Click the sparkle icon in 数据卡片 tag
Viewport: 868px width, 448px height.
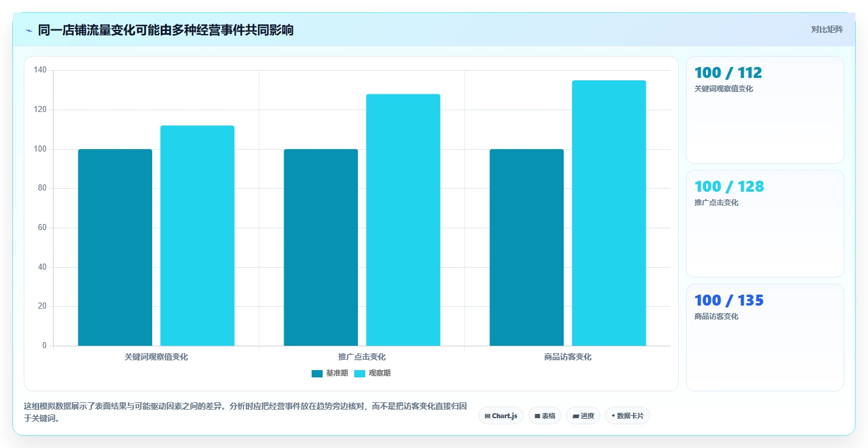(x=614, y=416)
